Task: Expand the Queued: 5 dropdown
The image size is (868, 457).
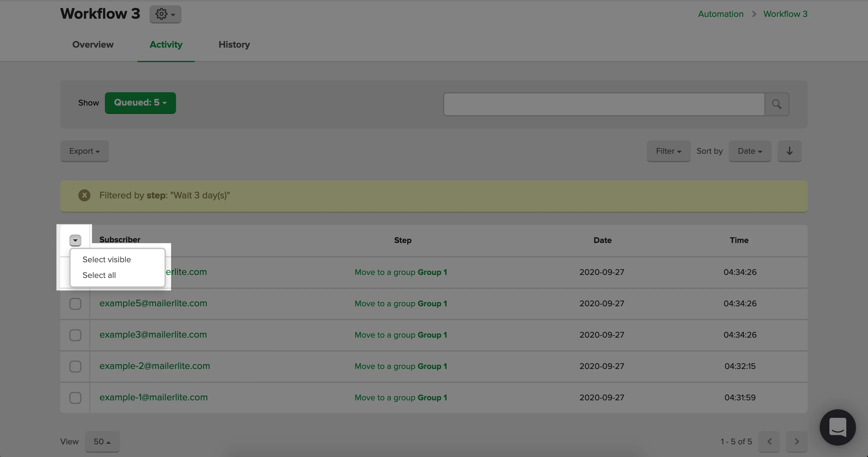Action: point(140,103)
